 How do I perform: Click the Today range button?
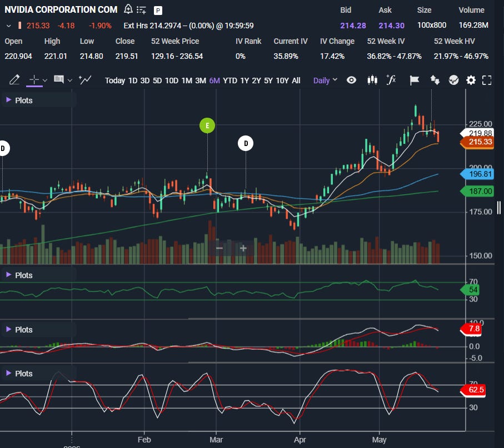coord(115,80)
